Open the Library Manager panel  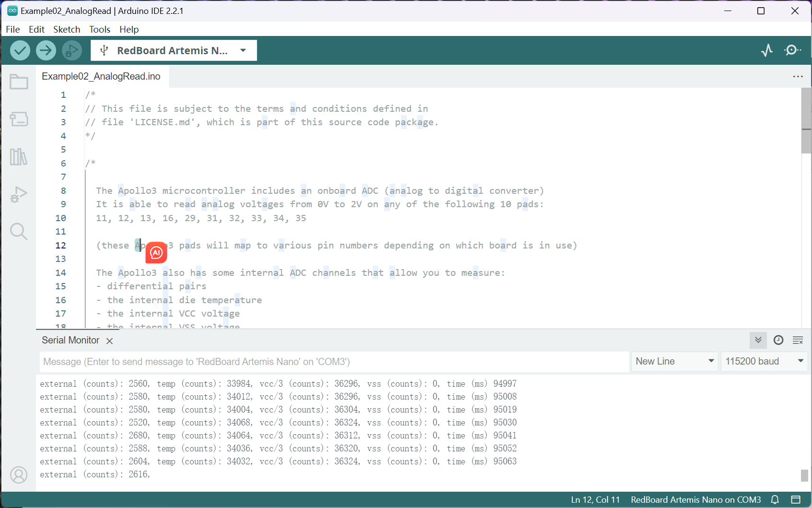(x=19, y=156)
